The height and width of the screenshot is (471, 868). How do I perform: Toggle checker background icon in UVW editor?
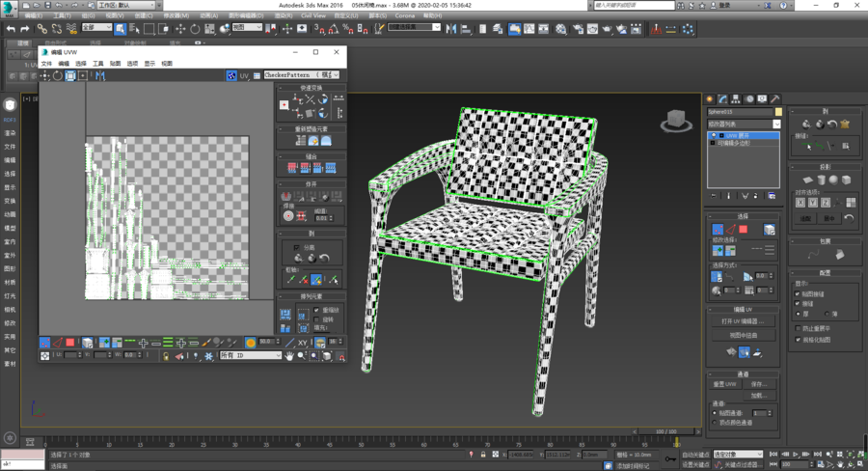[231, 75]
